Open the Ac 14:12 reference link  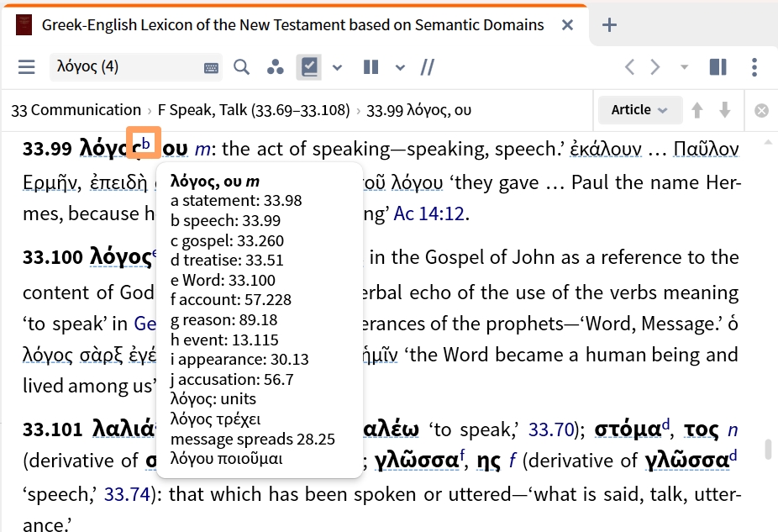coord(429,213)
